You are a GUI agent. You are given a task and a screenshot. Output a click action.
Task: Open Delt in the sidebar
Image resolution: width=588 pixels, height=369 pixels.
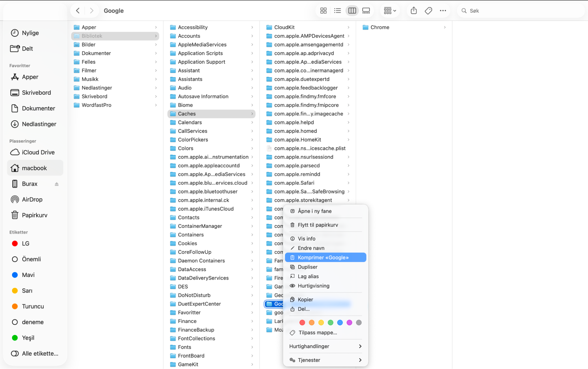click(35, 49)
